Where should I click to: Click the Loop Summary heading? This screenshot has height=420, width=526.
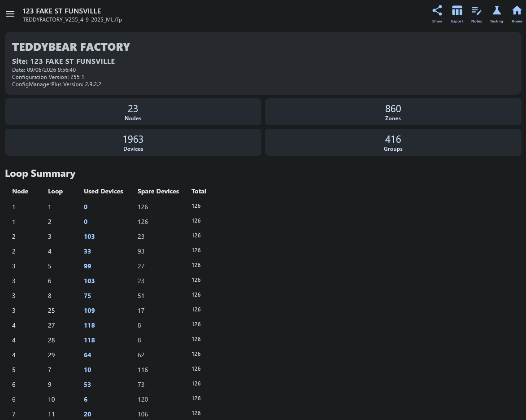[40, 174]
